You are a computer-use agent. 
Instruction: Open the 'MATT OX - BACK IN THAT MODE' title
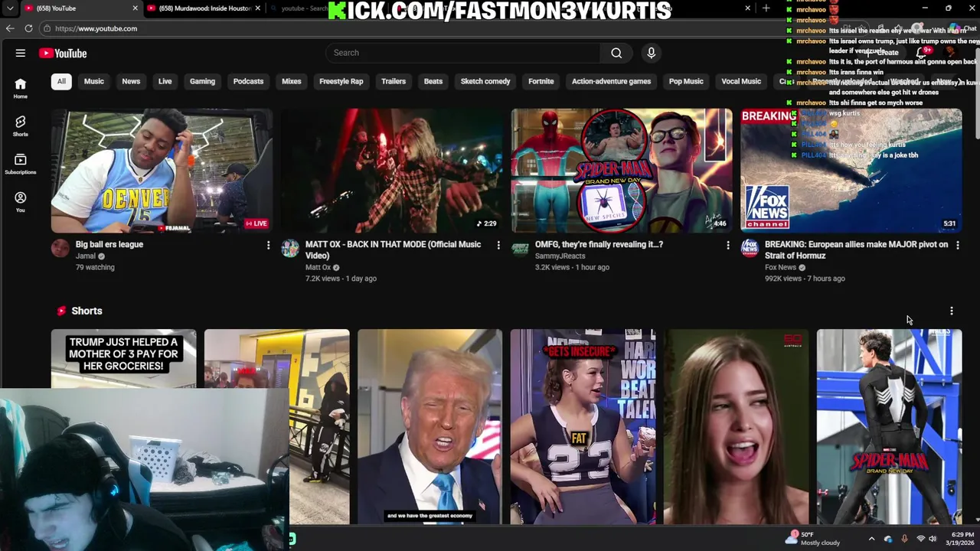click(393, 250)
